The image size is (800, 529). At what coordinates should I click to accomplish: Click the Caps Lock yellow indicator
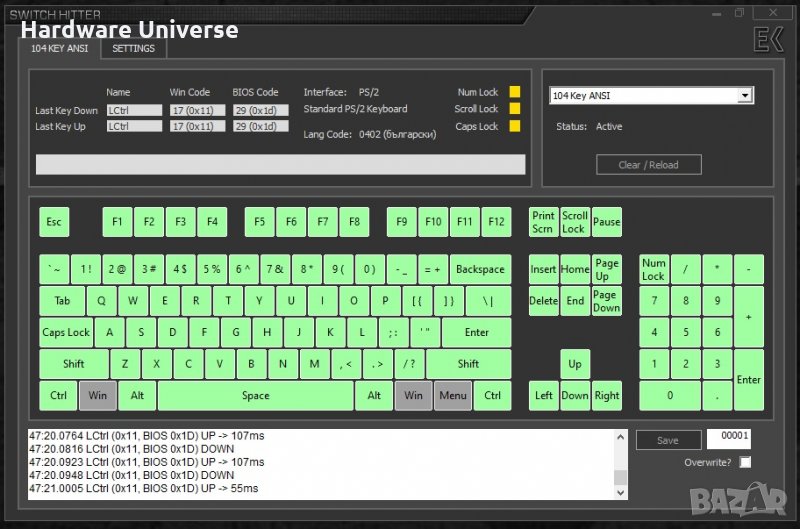pos(515,126)
